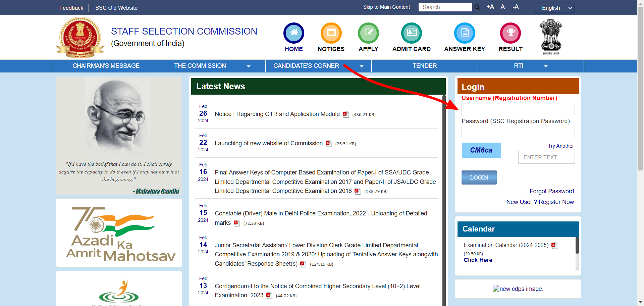Expand the RTI menu arrow
Screen dimensions: 644x306
546,66
